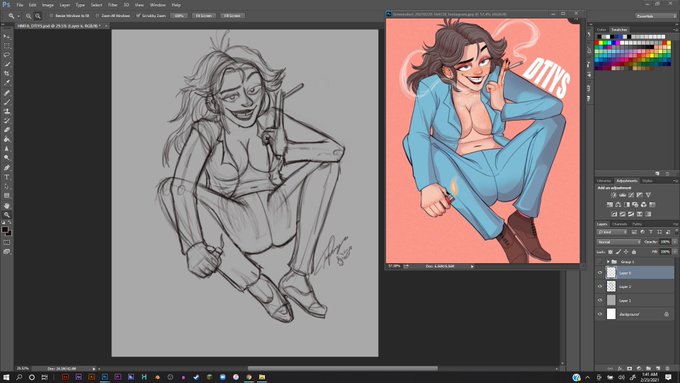Open the Filter menu
This screenshot has width=680, height=383.
113,5
